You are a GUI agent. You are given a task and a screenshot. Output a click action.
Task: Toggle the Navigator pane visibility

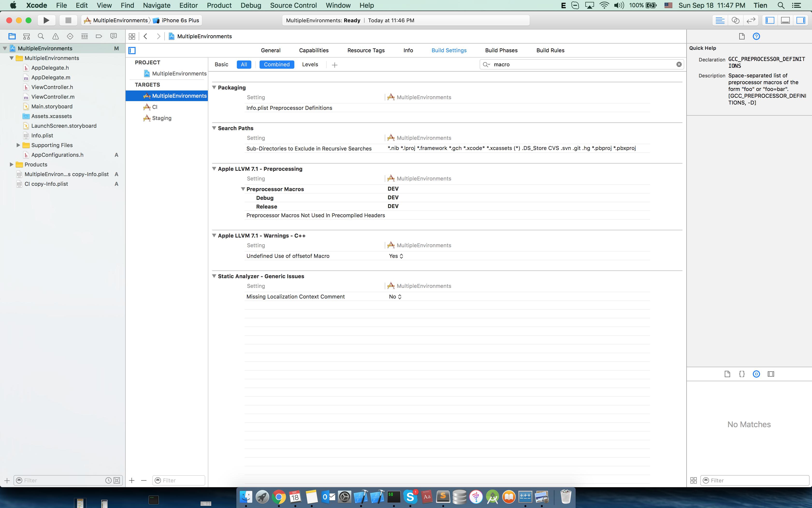[770, 20]
